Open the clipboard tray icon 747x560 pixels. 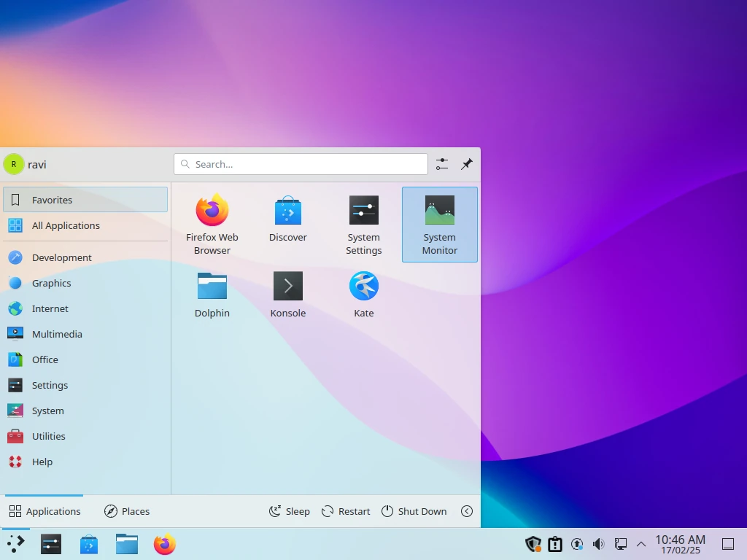pyautogui.click(x=555, y=544)
